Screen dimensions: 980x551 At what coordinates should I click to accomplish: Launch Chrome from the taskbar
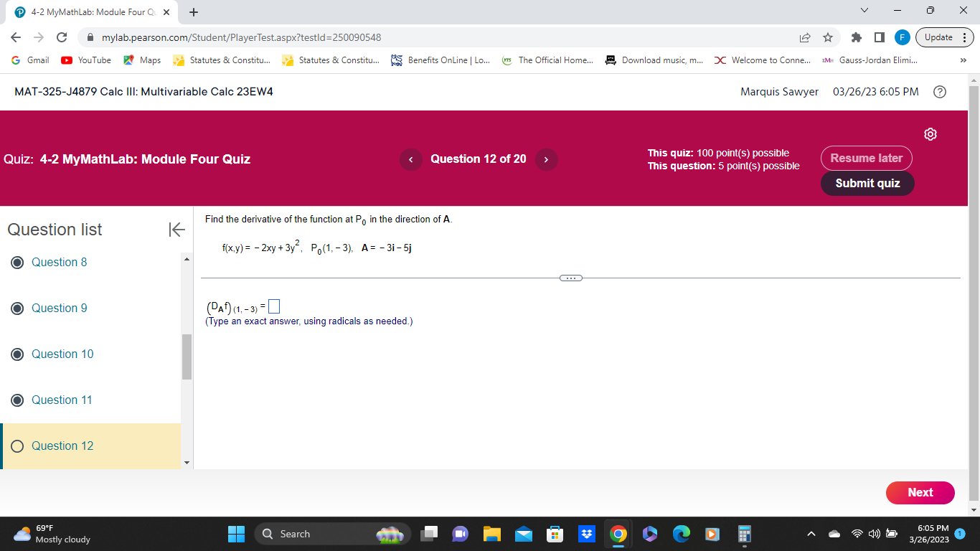tap(618, 534)
